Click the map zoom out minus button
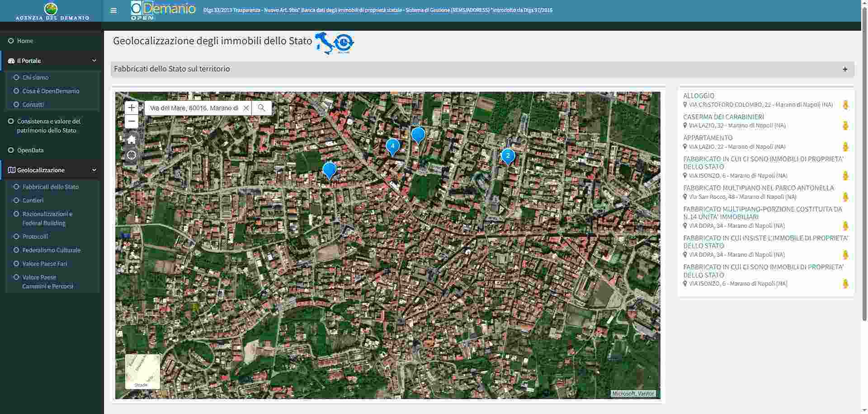 coord(132,122)
